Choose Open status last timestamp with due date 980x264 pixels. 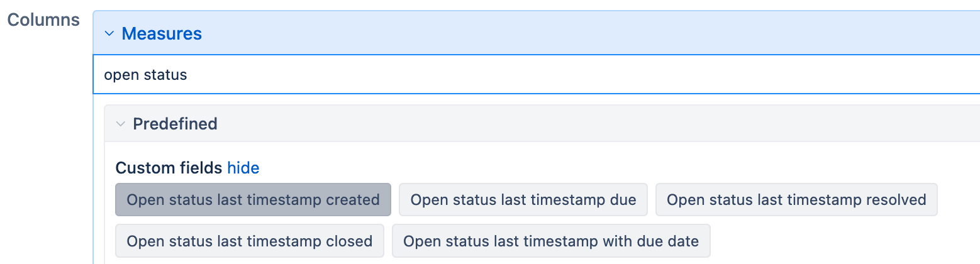click(x=550, y=241)
